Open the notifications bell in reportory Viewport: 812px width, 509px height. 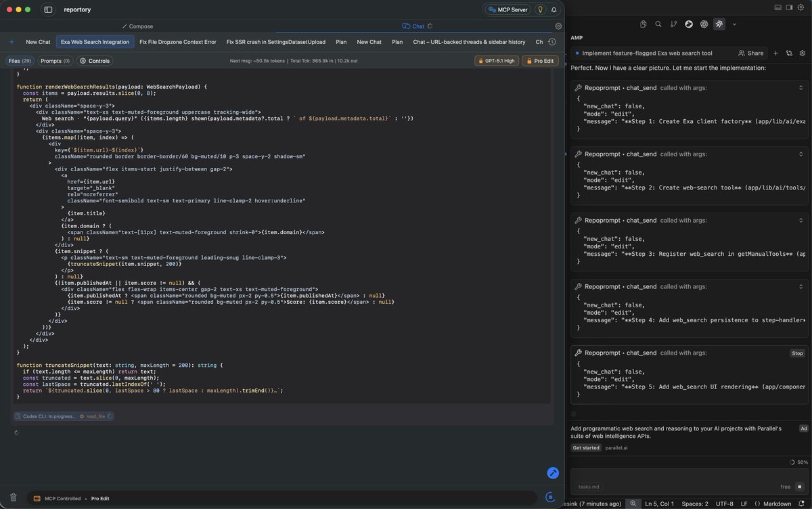point(554,9)
